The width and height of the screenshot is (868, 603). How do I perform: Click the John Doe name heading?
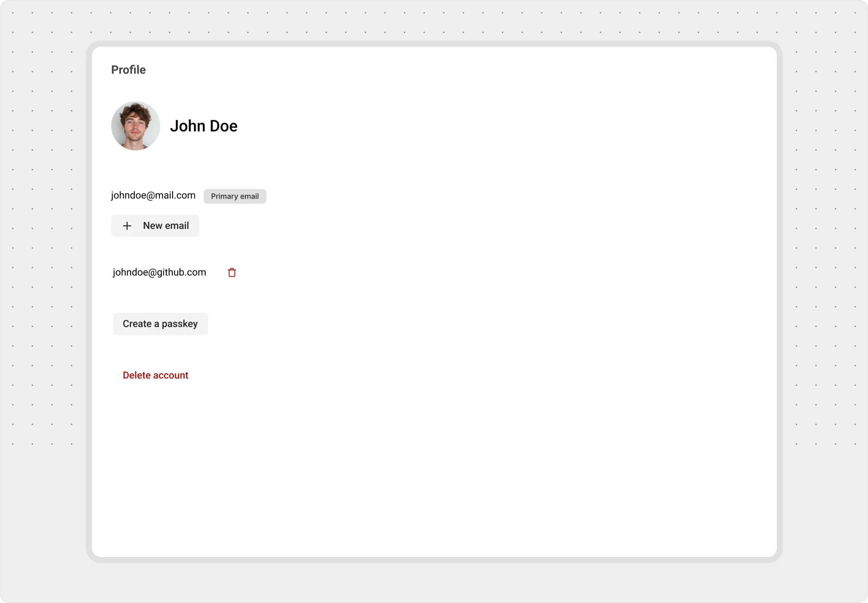pyautogui.click(x=203, y=126)
